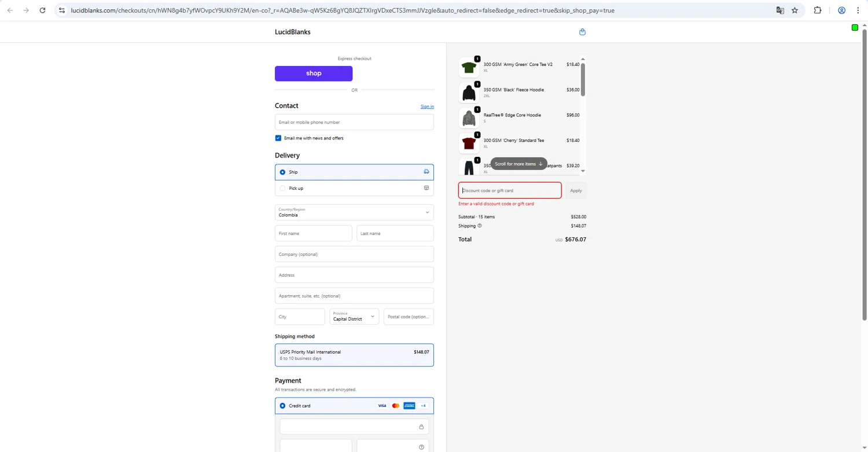The height and width of the screenshot is (452, 868).
Task: Focus the card number field
Action: (x=354, y=427)
